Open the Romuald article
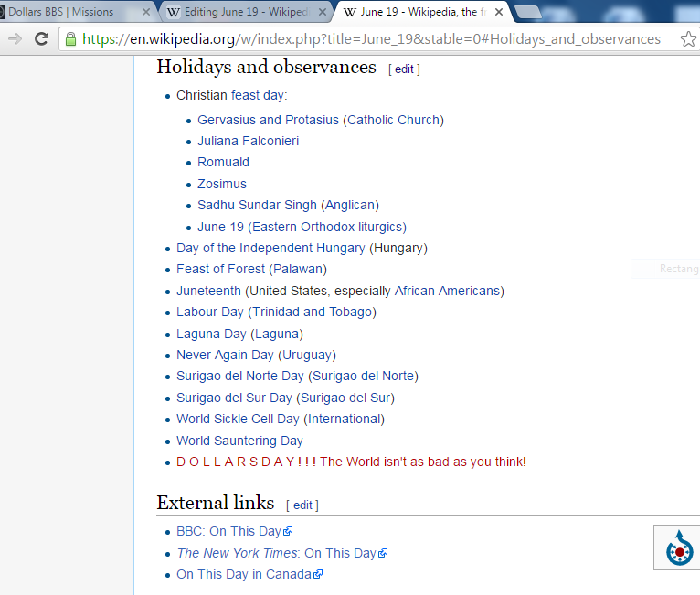Viewport: 700px width, 595px height. pos(223,162)
